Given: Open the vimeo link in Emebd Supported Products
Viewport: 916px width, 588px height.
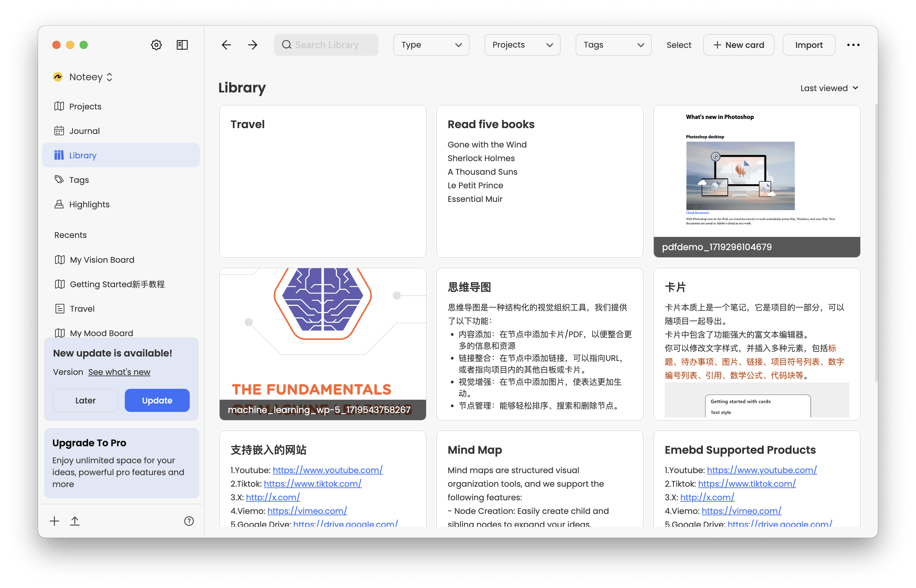Looking at the screenshot, I should point(741,511).
